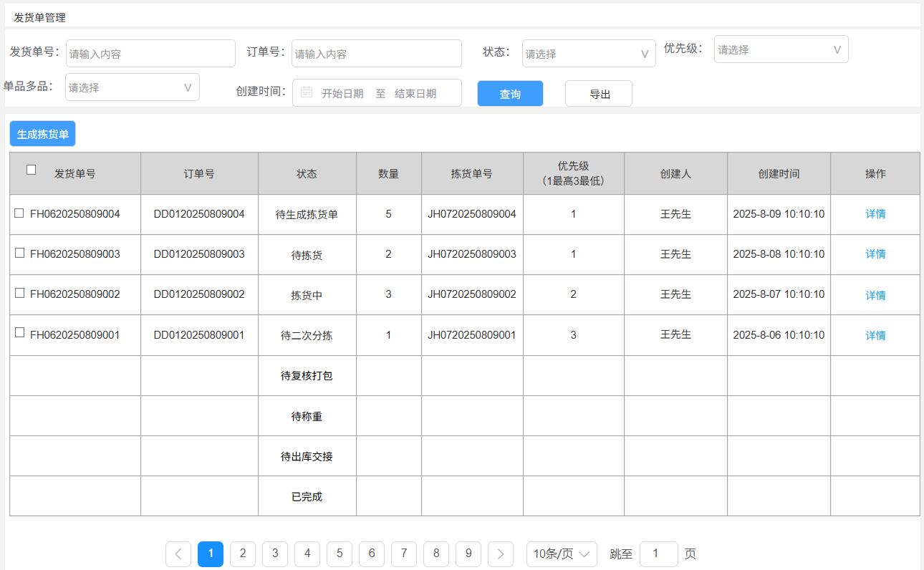The image size is (924, 570).
Task: Click cell JH0720250809001
Action: coord(472,335)
